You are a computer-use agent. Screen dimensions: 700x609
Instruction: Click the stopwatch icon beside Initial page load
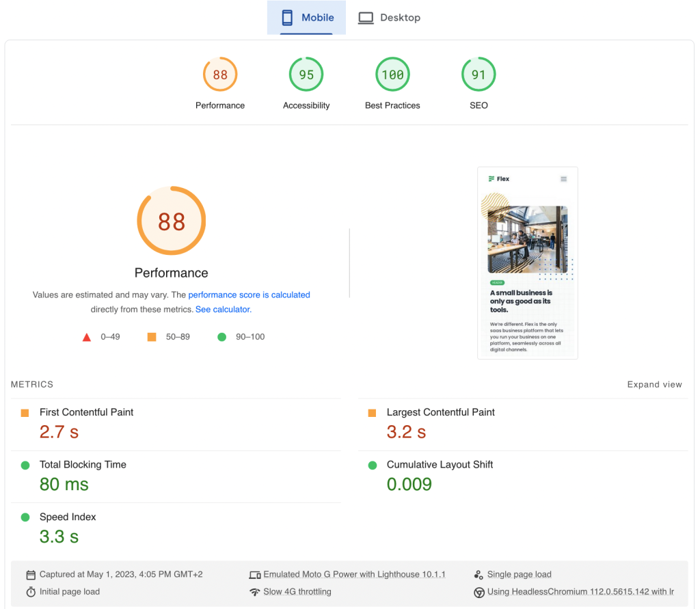(x=30, y=592)
